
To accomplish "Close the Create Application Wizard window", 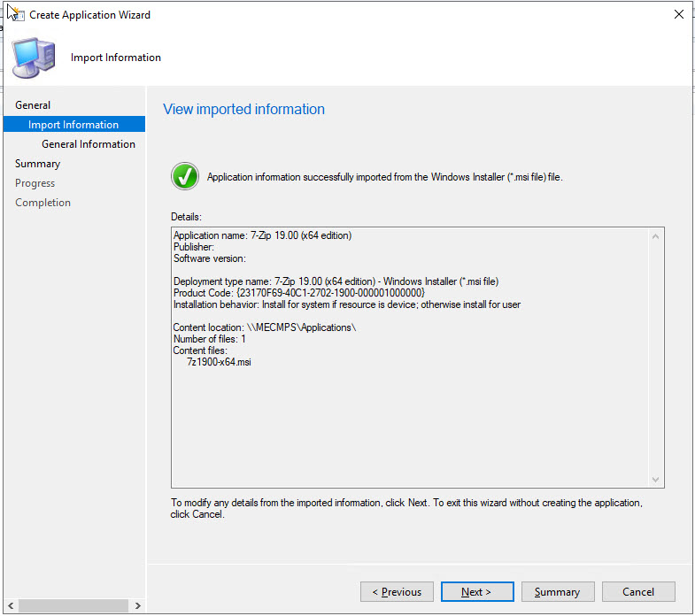I will [679, 14].
